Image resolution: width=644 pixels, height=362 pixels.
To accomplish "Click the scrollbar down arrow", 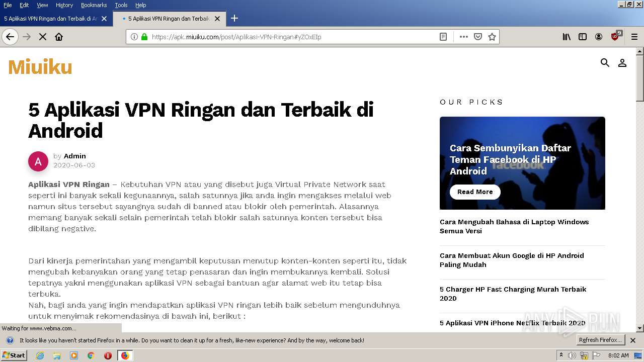I will 640,328.
